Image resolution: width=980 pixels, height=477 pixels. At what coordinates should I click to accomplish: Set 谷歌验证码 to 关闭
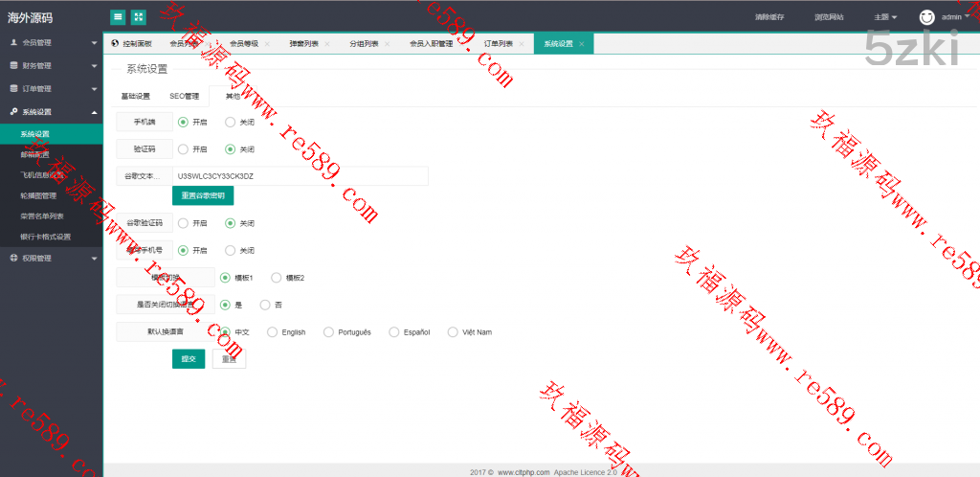point(230,223)
